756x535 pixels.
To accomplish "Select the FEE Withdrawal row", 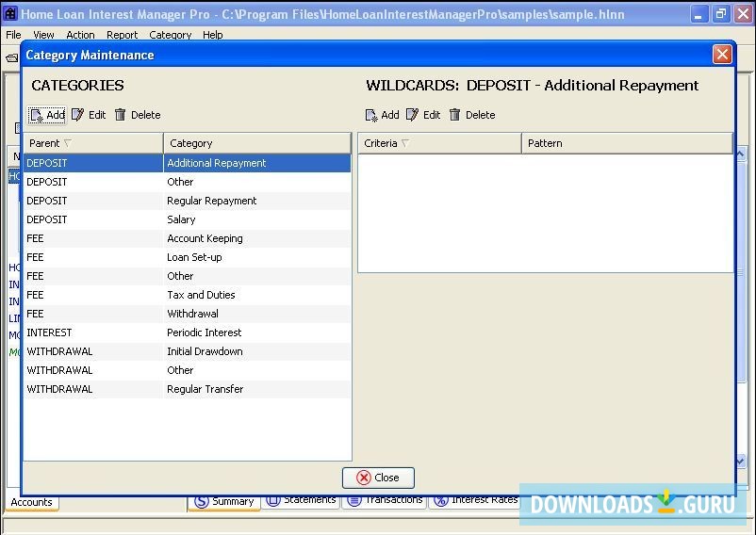I will 187,314.
